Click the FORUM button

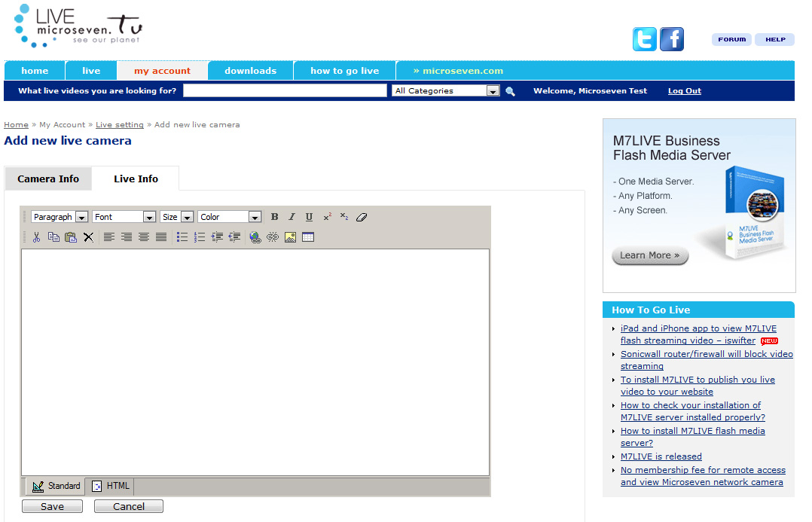[731, 39]
